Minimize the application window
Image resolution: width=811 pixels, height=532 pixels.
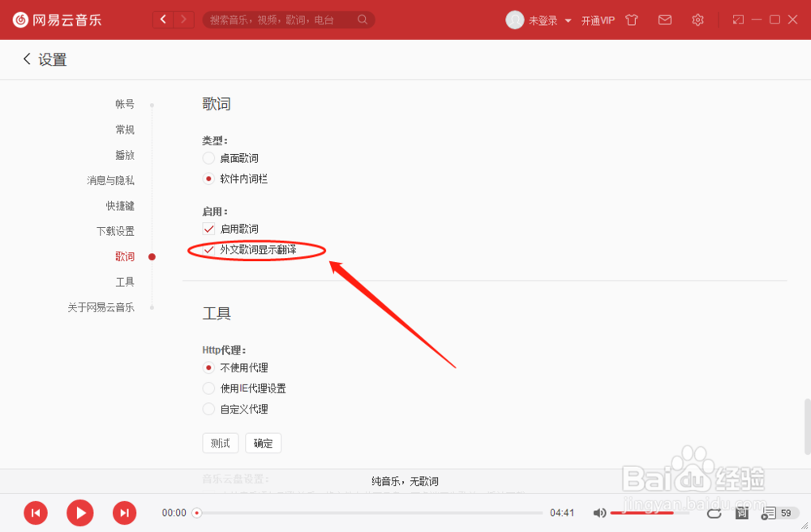pos(757,19)
